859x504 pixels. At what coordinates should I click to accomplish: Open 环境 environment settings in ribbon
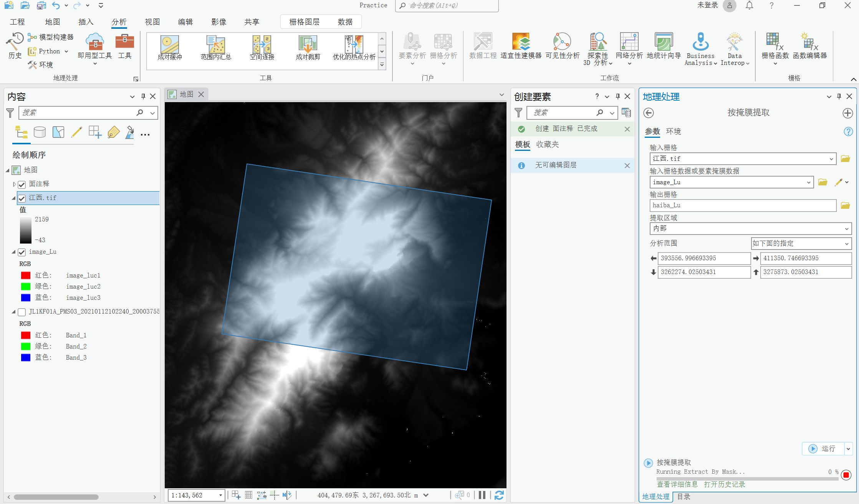click(40, 65)
